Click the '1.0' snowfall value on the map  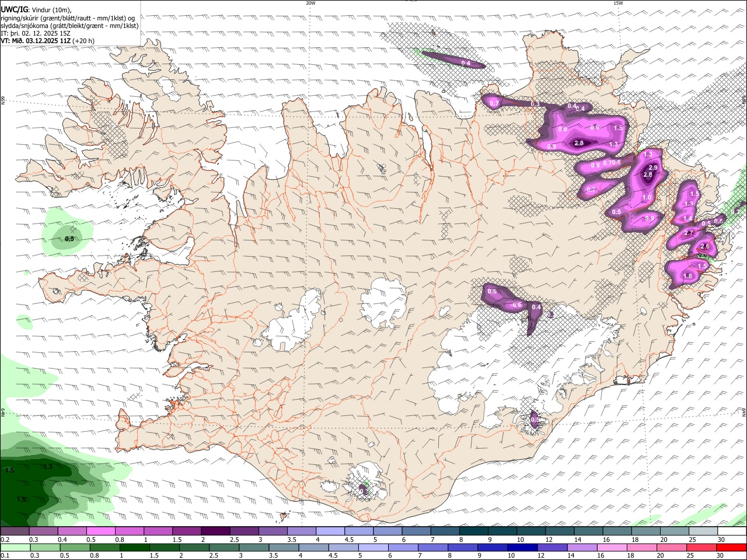click(x=647, y=198)
